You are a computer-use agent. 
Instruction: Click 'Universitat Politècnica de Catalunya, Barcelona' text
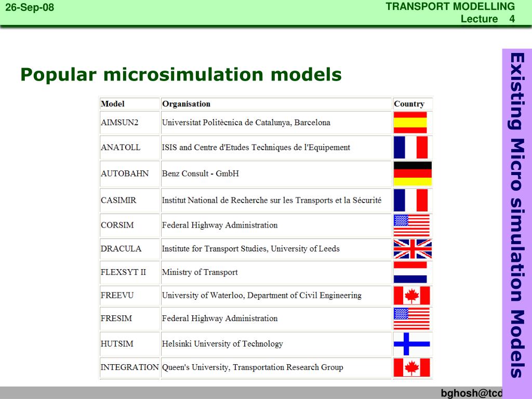coord(246,123)
